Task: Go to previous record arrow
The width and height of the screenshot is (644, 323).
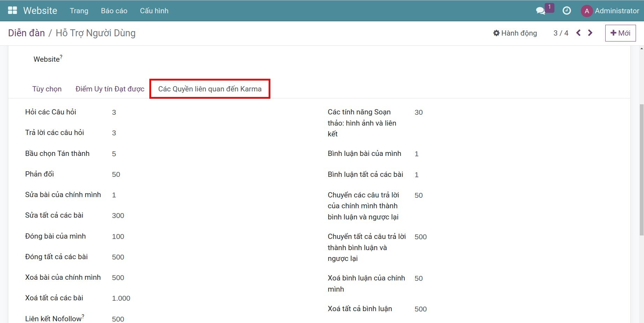Action: [x=578, y=33]
